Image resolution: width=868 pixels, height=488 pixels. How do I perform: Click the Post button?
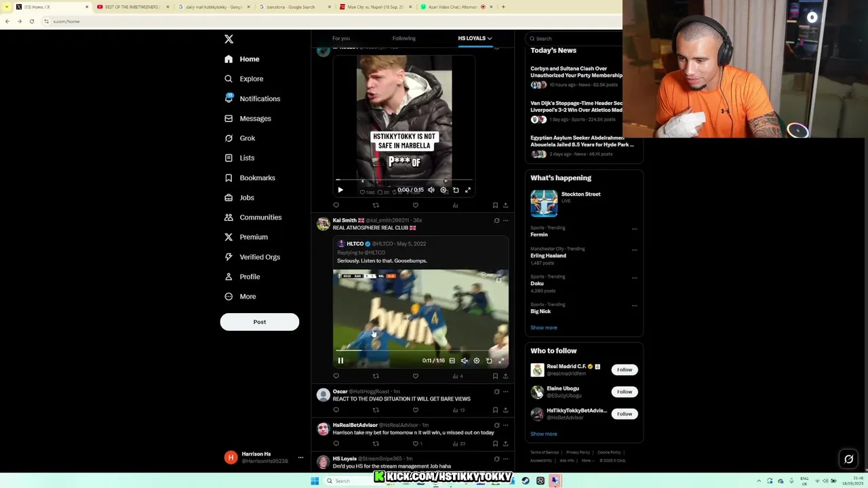pos(260,322)
